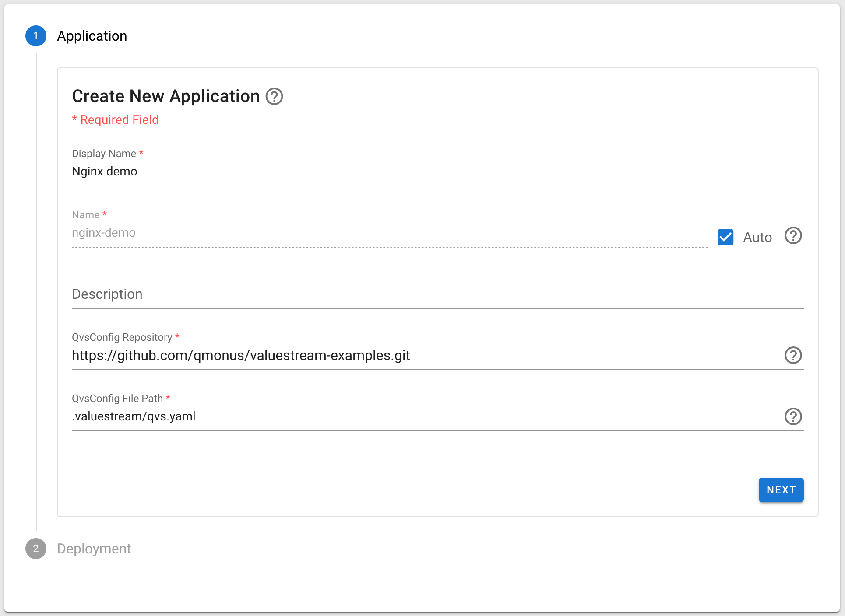The height and width of the screenshot is (616, 845).
Task: Click the Required Field notice text
Action: [115, 120]
